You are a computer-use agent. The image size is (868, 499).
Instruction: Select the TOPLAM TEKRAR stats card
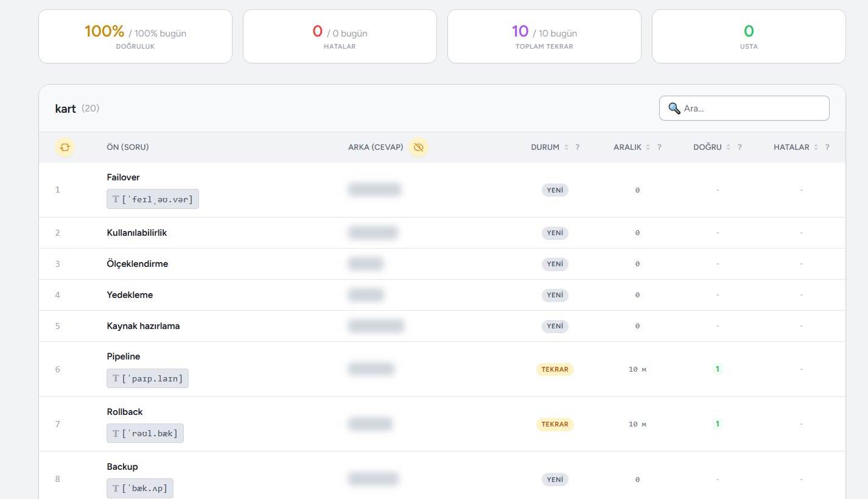(x=544, y=36)
